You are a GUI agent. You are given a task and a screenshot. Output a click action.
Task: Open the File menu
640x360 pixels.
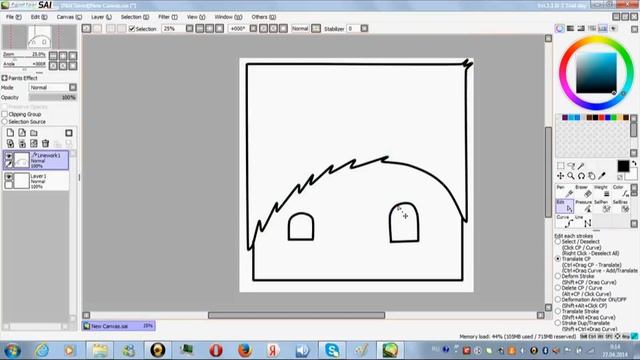[13, 17]
